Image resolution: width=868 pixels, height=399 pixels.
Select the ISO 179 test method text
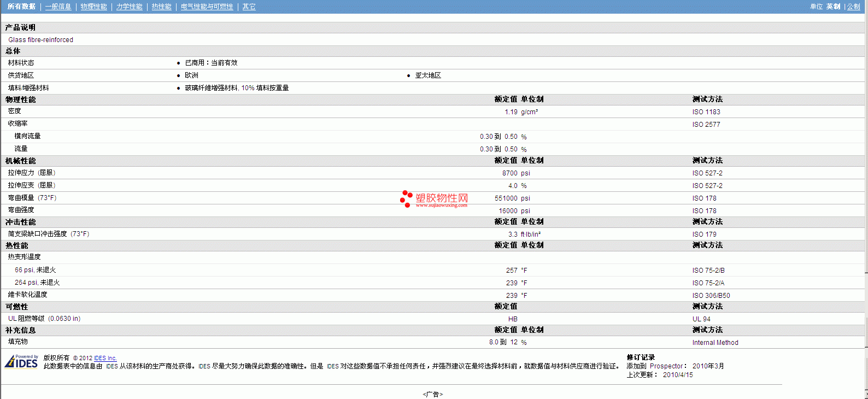tap(704, 234)
